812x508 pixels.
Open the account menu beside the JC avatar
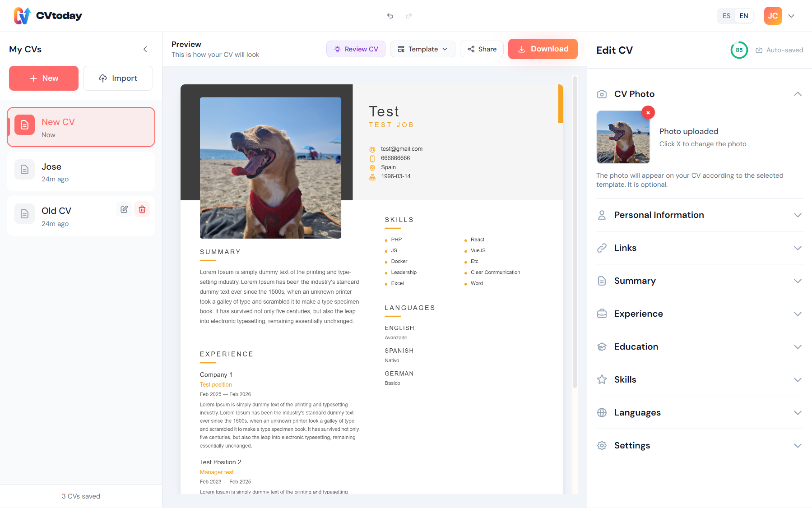[x=791, y=16]
